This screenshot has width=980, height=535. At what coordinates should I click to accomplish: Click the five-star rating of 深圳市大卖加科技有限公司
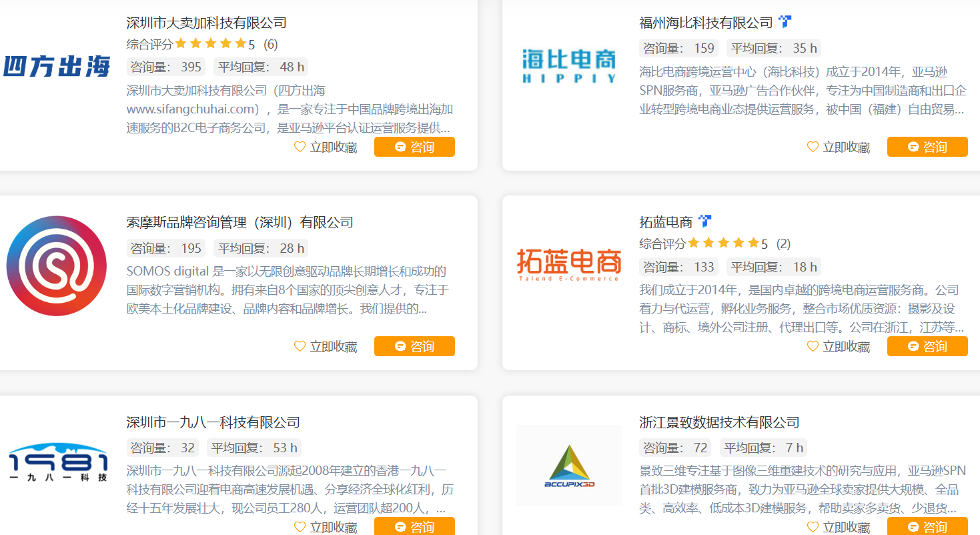(211, 44)
